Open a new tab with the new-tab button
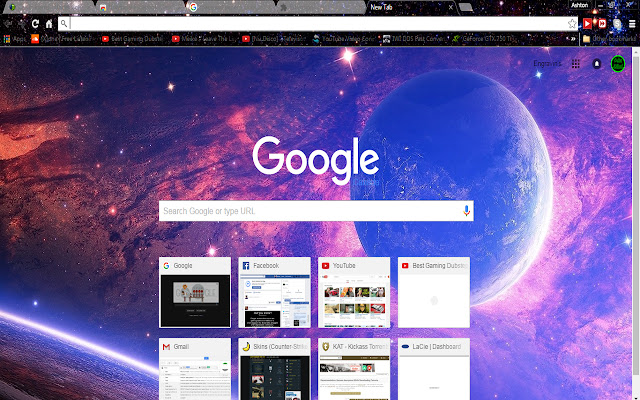The image size is (640, 400). coord(466,7)
